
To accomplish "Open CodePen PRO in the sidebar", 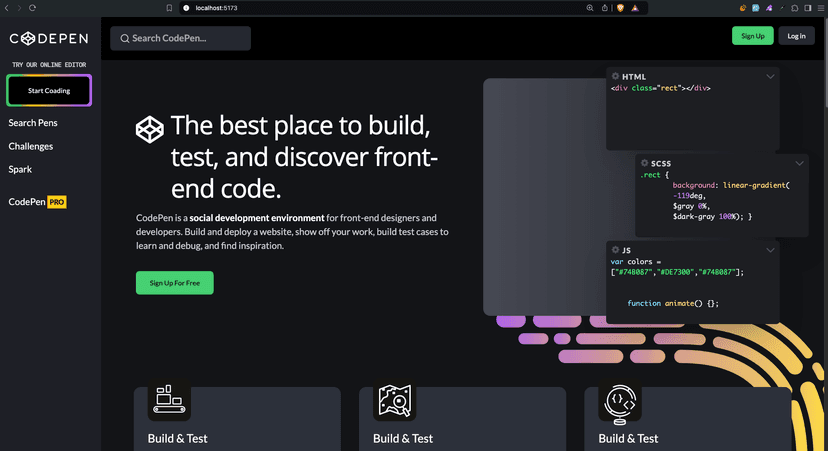I will 37,202.
